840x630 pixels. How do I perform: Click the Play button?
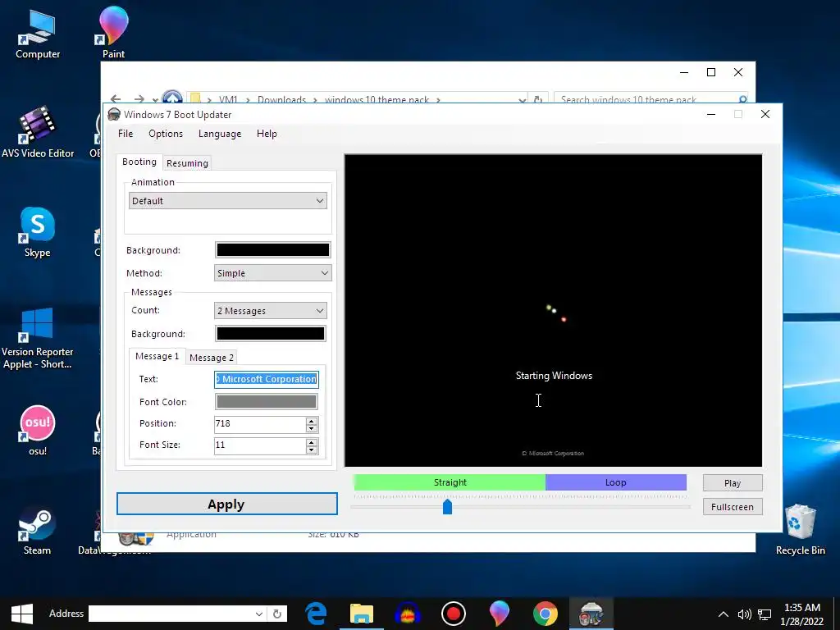pos(733,482)
